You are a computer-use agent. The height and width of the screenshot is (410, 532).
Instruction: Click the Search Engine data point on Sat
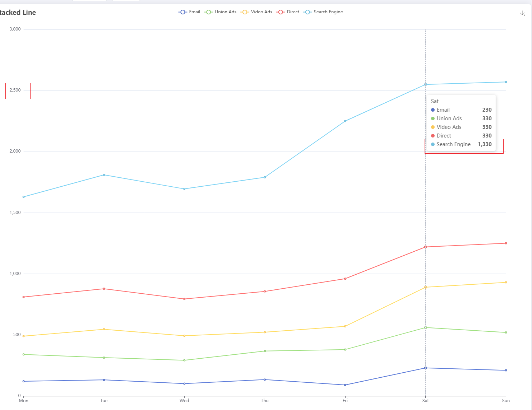426,84
